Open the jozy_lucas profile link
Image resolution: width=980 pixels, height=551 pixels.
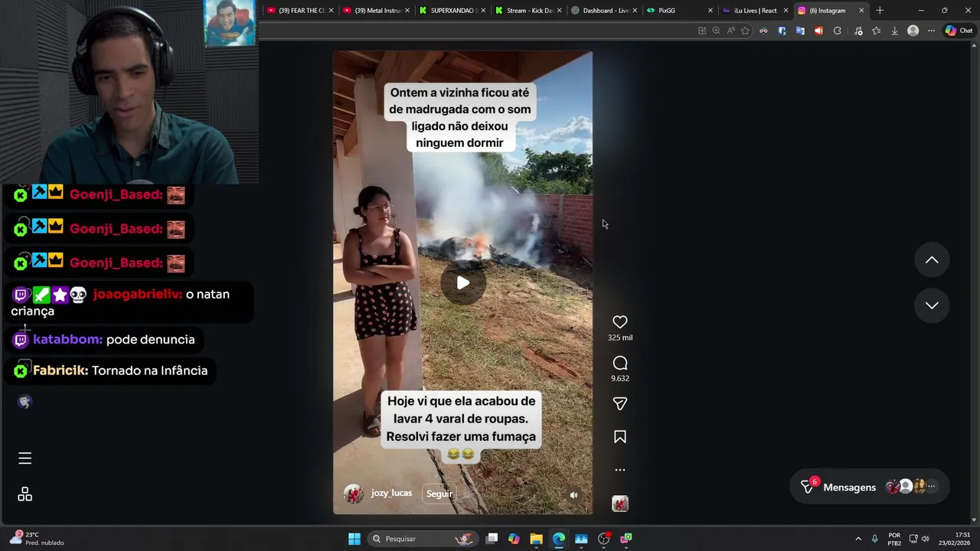click(391, 494)
